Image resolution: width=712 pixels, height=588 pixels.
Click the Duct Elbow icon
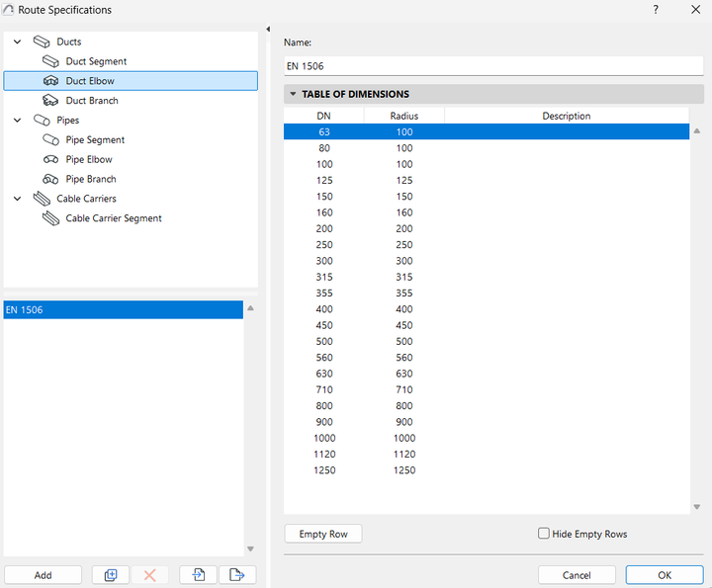click(x=50, y=81)
